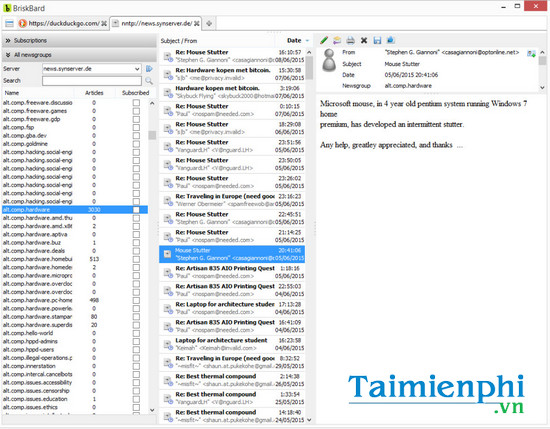550x429 pixels.
Task: Click message icon of 'Re: Best thermal compound' 2:14:38
Action: click(x=168, y=381)
